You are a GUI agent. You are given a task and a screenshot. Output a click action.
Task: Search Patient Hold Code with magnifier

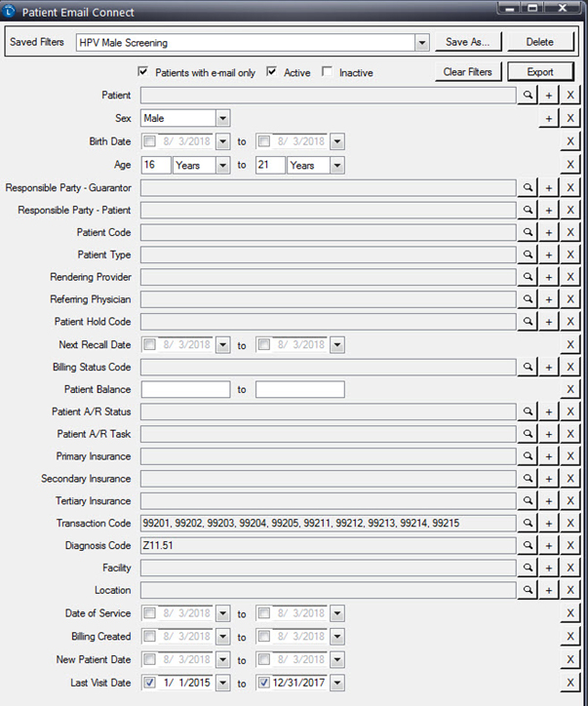(528, 322)
